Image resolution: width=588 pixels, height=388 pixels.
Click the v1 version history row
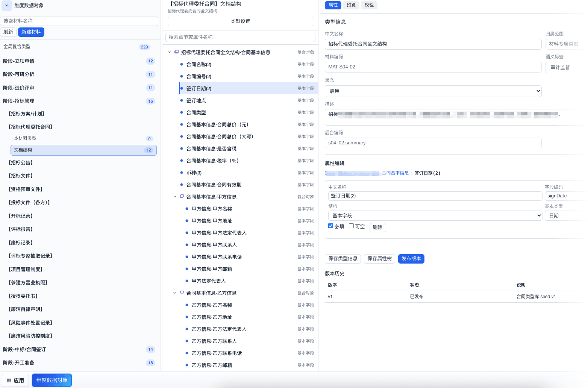pos(454,297)
